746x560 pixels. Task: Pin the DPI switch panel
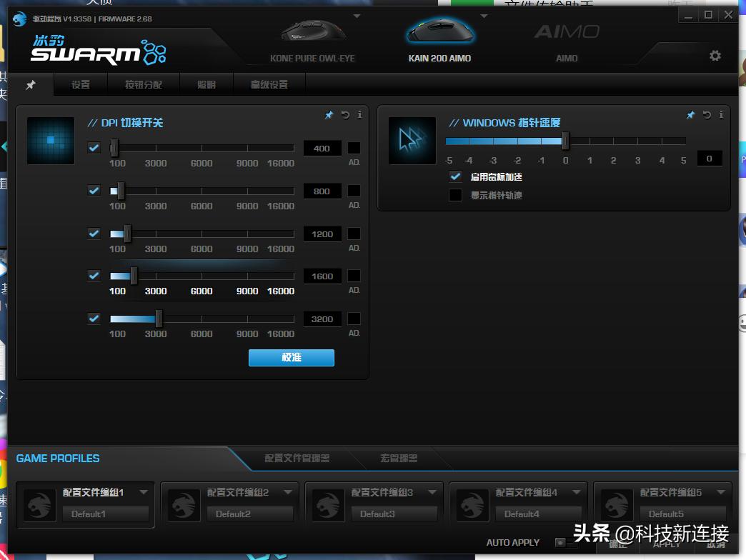tap(329, 115)
